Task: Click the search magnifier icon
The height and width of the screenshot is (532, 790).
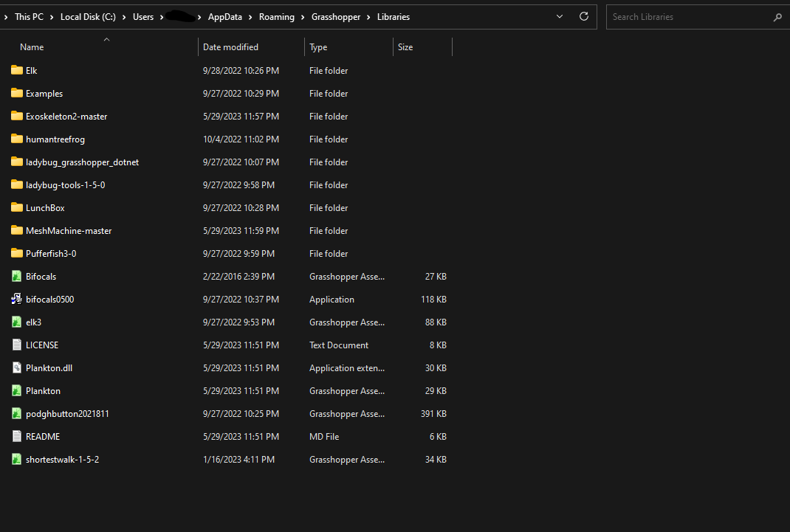Action: (777, 17)
